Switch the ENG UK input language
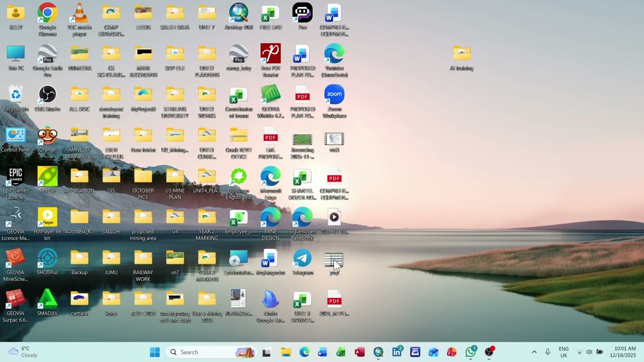Viewport: 644px width, 362px height. pos(563,352)
